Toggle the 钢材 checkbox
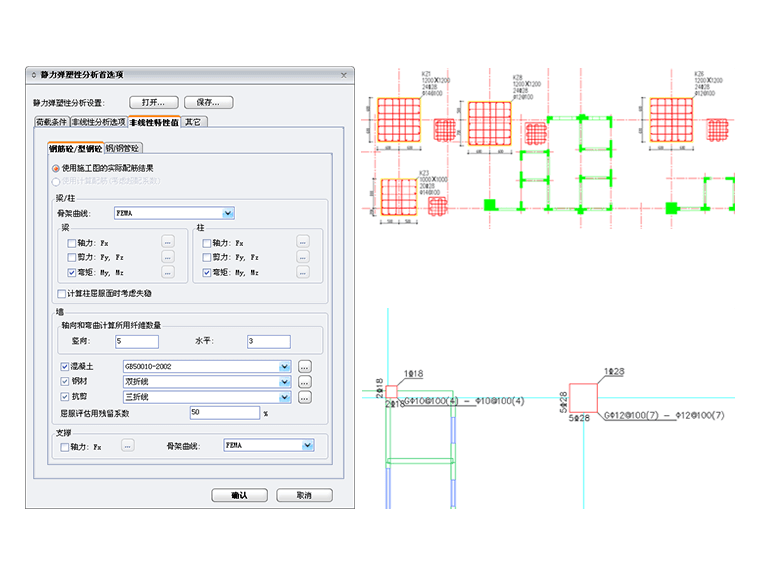The image size is (760, 577). tap(64, 382)
